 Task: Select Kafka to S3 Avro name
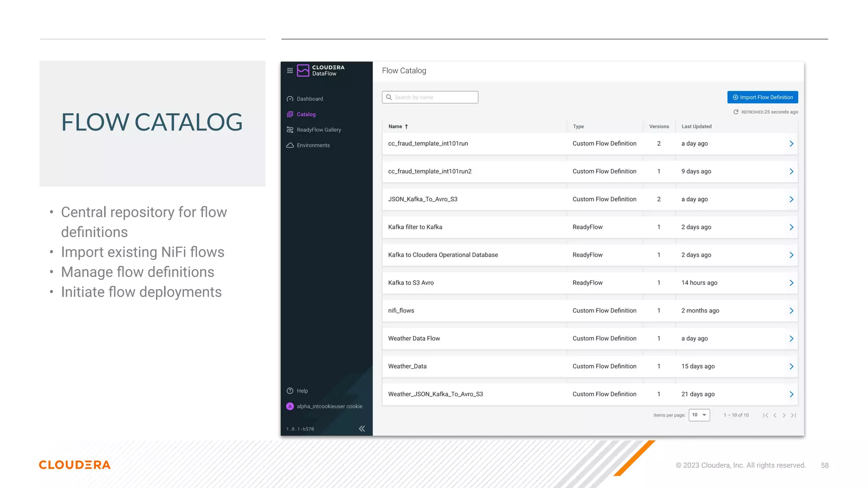coord(411,283)
